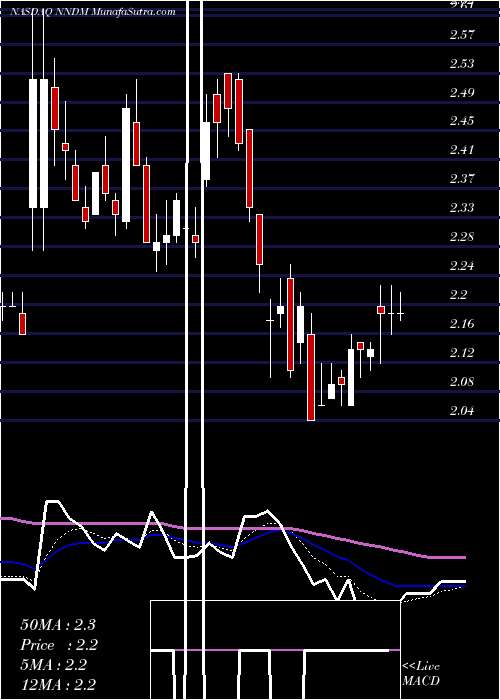
Task: Click the 2.2 price axis label
Action: [458, 295]
